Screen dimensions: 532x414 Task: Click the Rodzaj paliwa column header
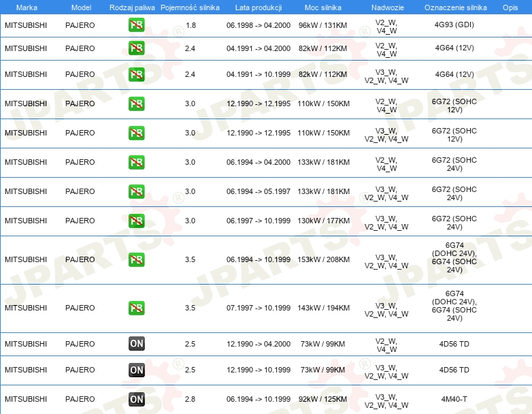click(132, 6)
